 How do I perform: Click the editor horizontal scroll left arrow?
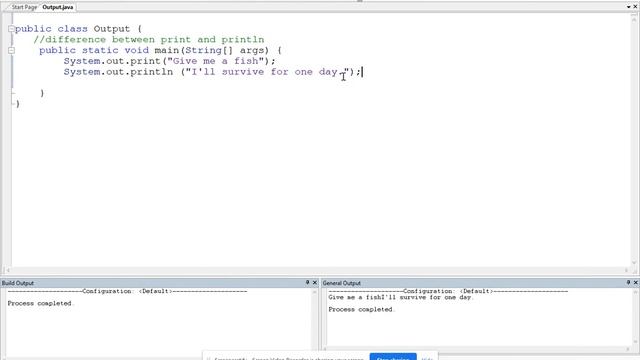click(7, 270)
